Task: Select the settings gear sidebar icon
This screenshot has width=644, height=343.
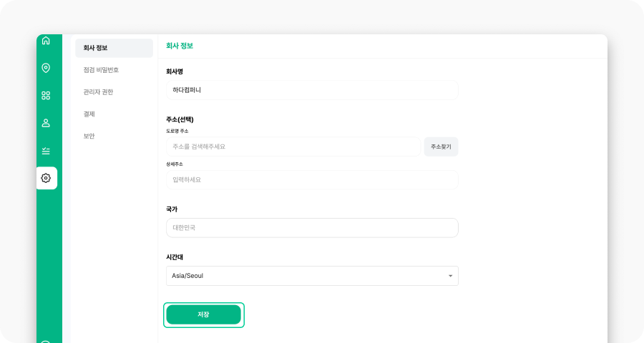Action: tap(47, 178)
